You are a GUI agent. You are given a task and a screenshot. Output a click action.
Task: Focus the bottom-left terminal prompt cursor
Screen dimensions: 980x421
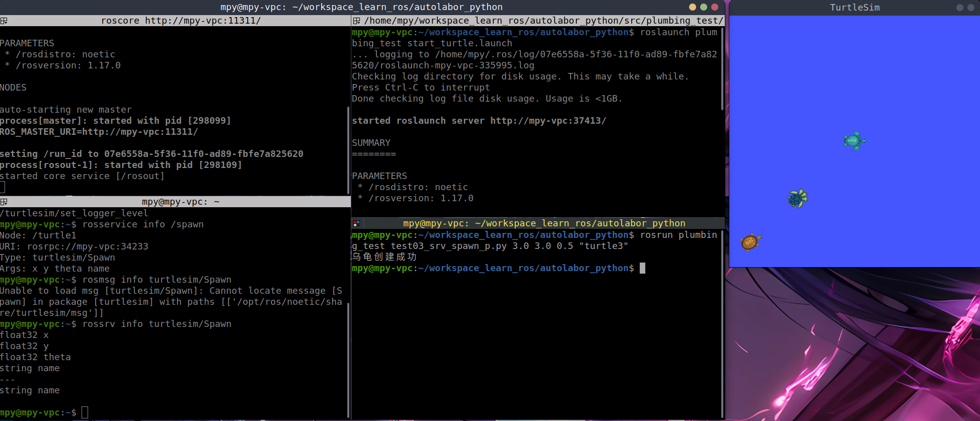85,412
